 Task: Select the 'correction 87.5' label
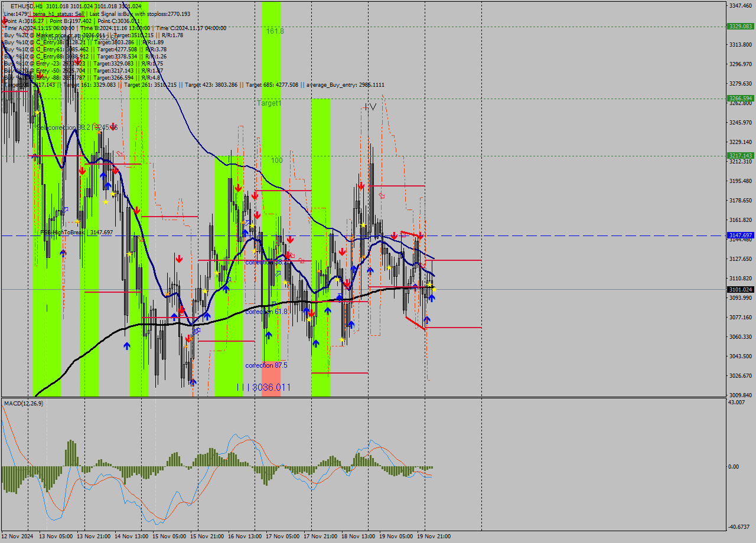tap(266, 365)
